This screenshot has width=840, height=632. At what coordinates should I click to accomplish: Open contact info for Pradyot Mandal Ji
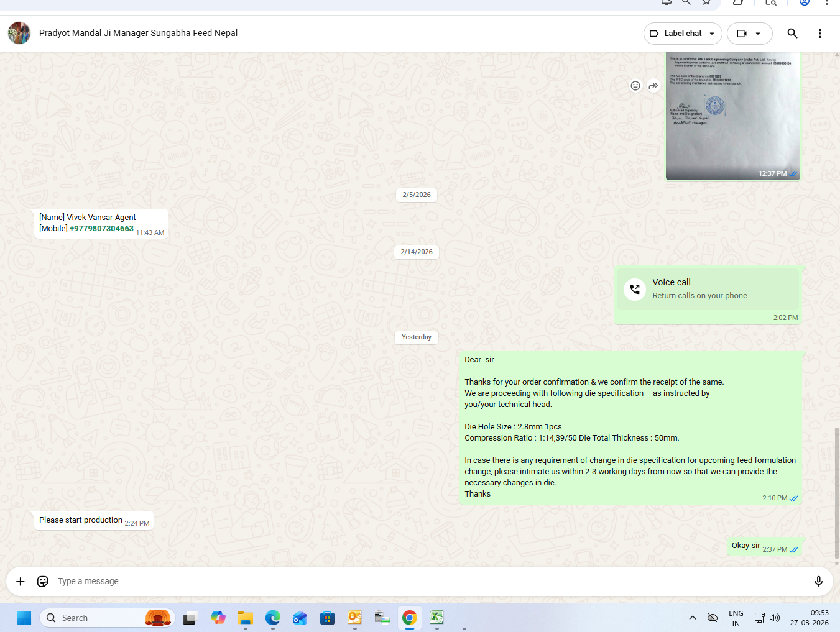[138, 33]
